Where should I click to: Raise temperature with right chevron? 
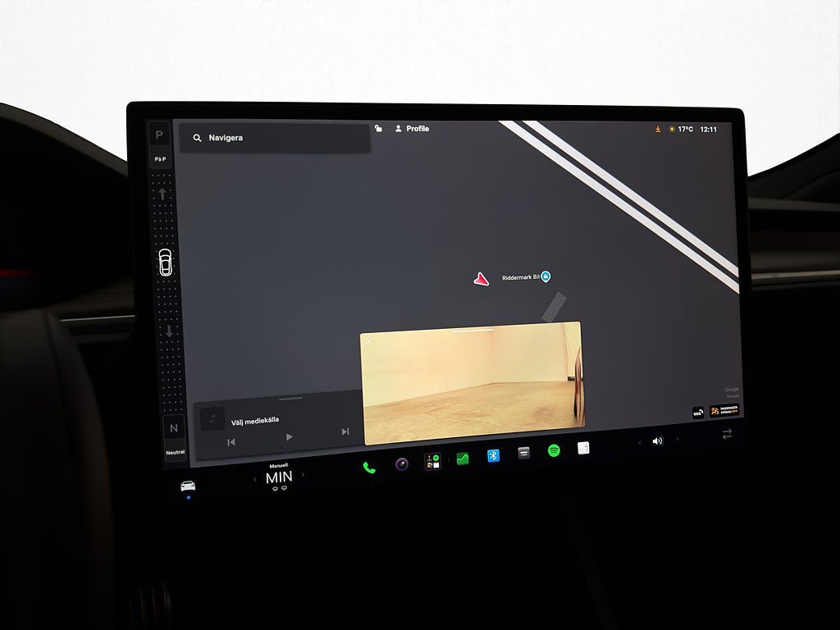click(304, 475)
